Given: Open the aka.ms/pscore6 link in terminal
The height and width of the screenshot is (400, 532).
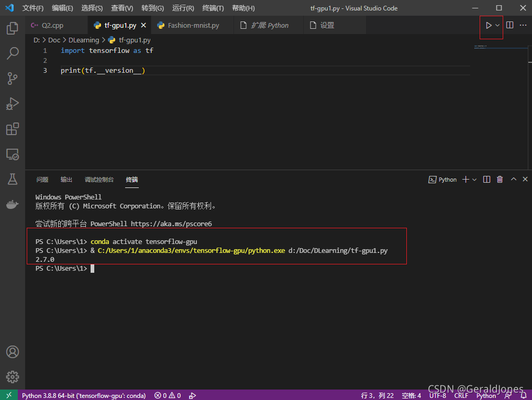Looking at the screenshot, I should click(x=171, y=224).
